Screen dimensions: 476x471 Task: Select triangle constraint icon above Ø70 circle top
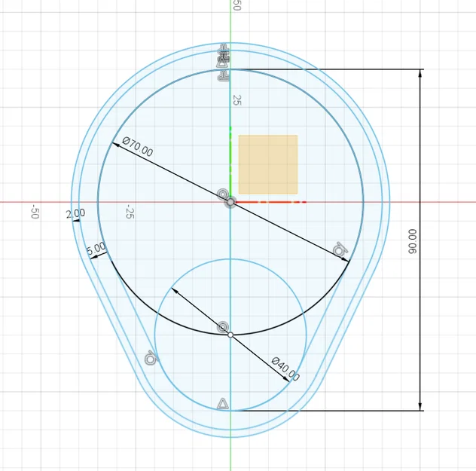point(222,63)
